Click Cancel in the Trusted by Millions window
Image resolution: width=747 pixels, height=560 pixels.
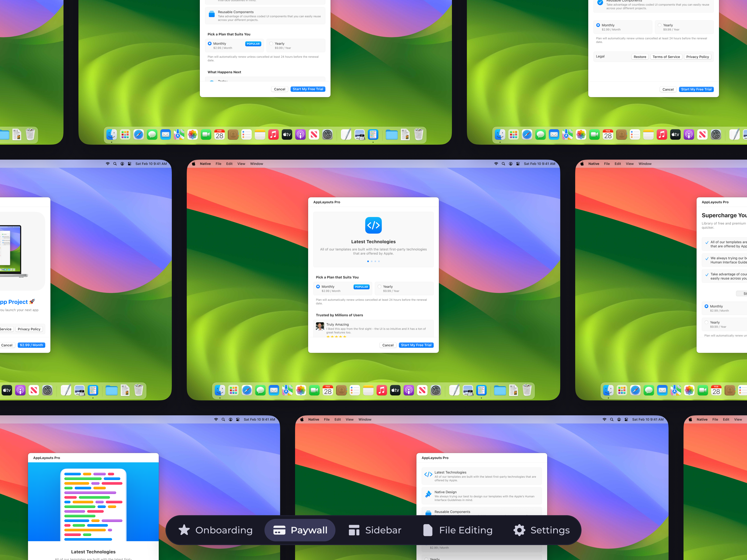388,345
